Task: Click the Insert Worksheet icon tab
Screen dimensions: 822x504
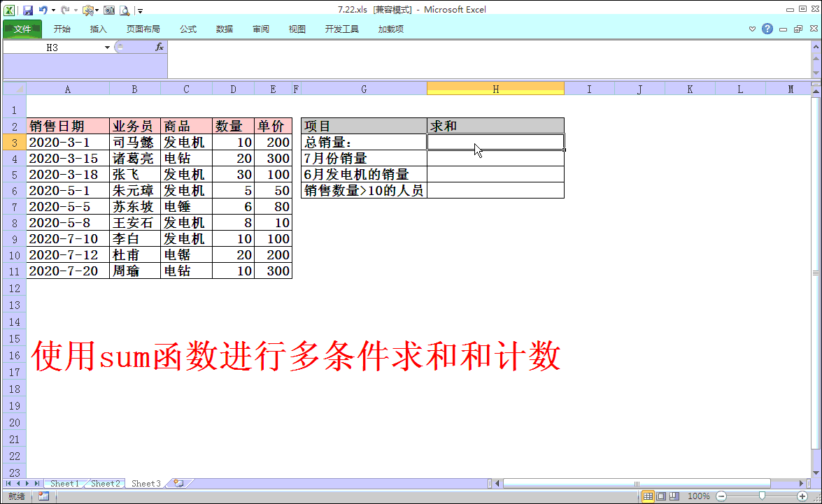Action: (x=179, y=484)
